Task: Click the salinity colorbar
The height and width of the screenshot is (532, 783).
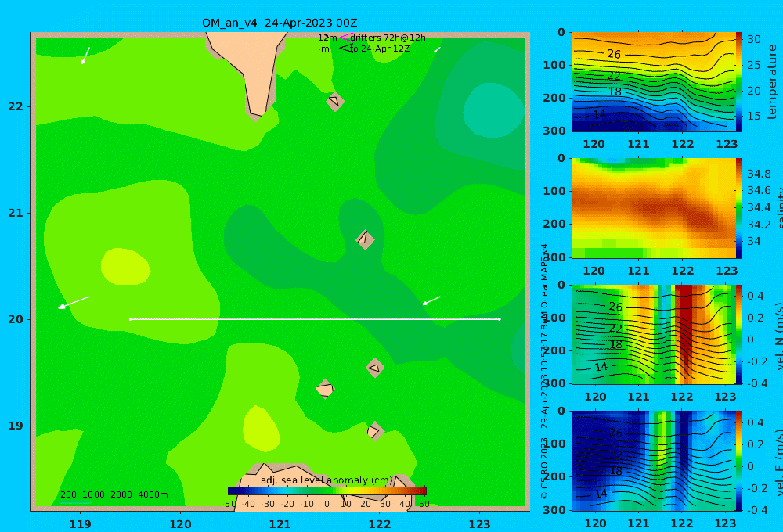Action: click(738, 208)
